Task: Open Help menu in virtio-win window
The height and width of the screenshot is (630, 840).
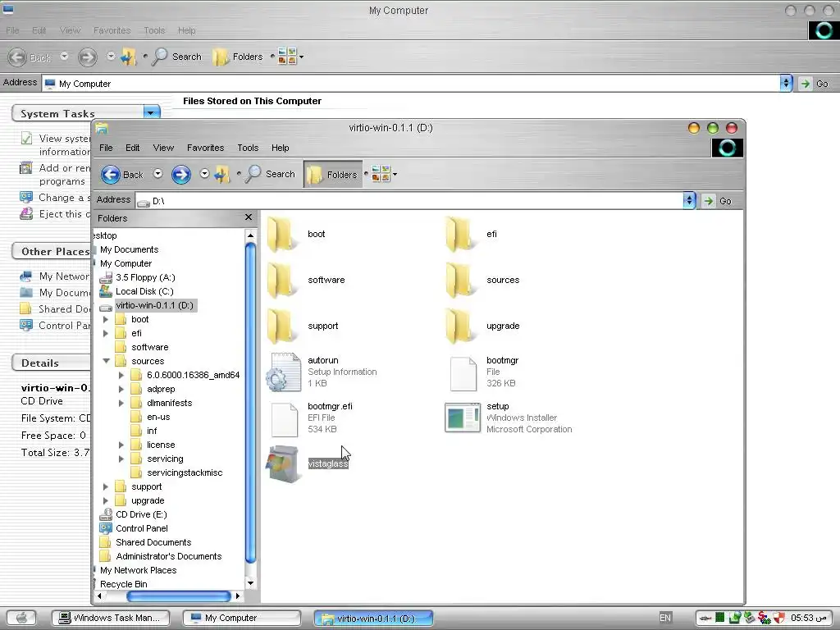Action: 281,148
